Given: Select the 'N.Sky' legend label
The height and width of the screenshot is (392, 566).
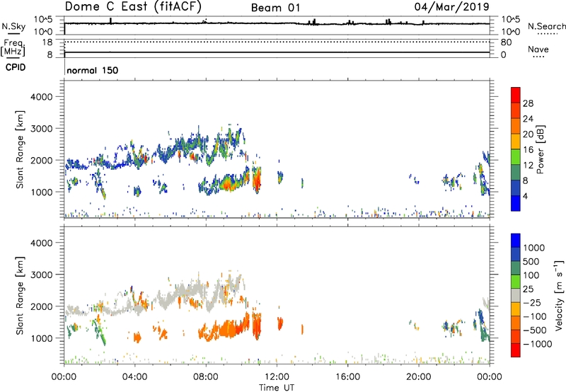Looking at the screenshot, I should coord(13,26).
